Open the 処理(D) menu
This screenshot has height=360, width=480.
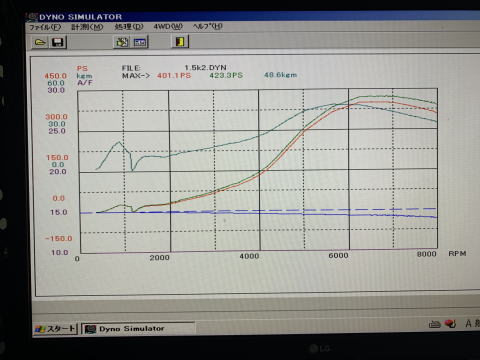[x=129, y=27]
